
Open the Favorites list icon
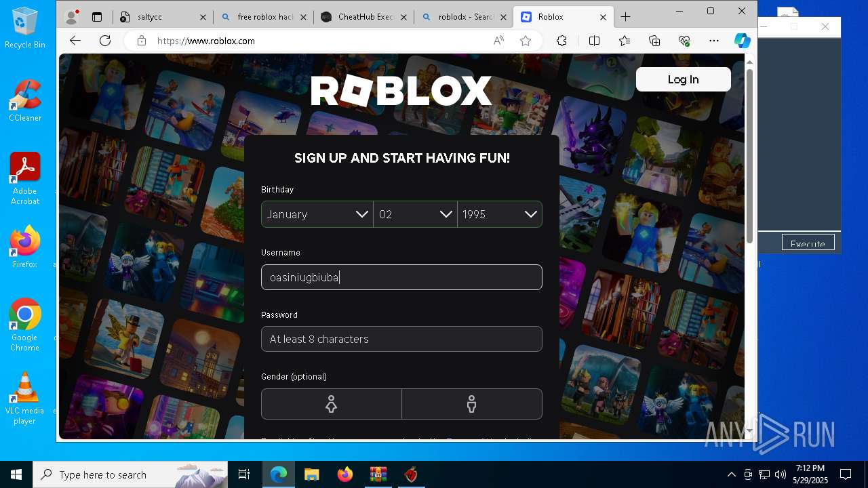pyautogui.click(x=625, y=41)
